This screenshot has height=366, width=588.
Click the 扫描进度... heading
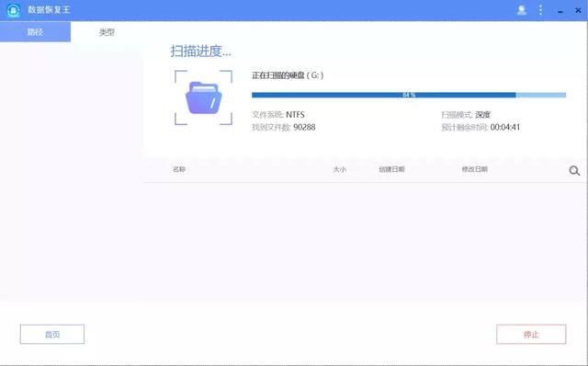click(x=200, y=51)
